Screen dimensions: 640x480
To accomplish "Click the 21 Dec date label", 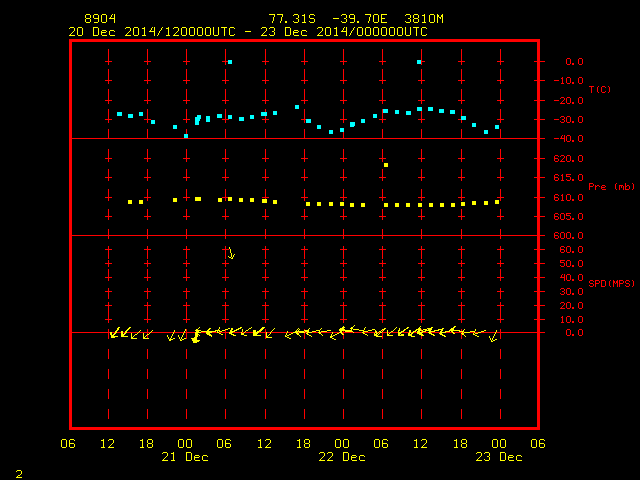I will point(185,457).
